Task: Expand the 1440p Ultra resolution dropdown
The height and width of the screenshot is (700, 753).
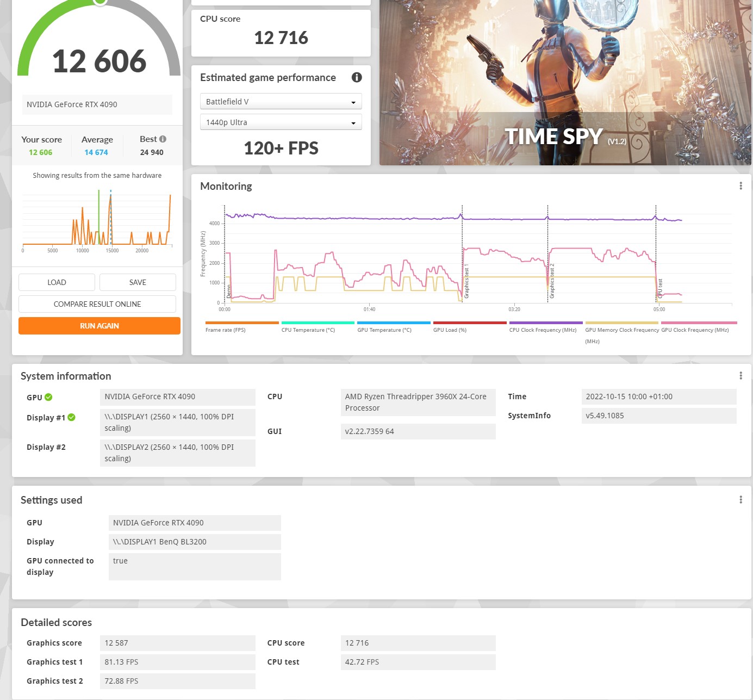Action: pos(281,122)
